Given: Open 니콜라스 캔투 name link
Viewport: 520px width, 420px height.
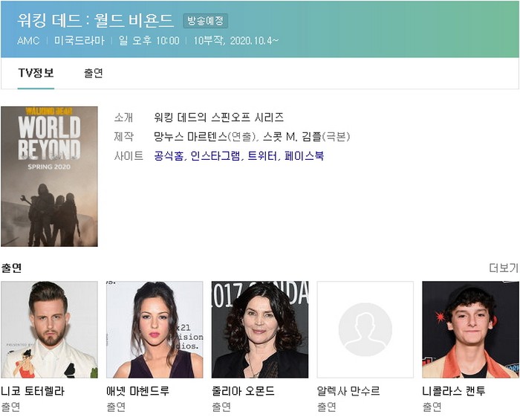Looking at the screenshot, I should [x=454, y=391].
